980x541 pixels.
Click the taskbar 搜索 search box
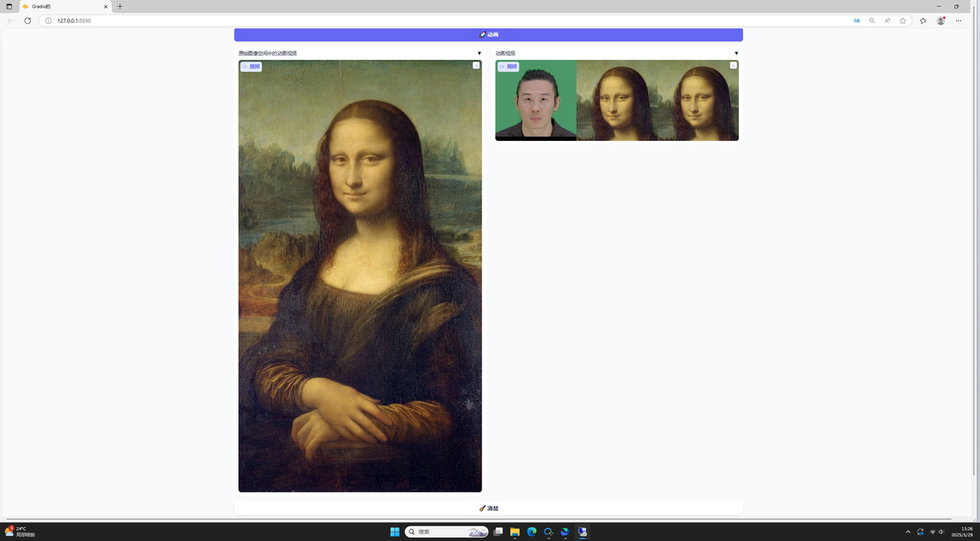[x=447, y=532]
